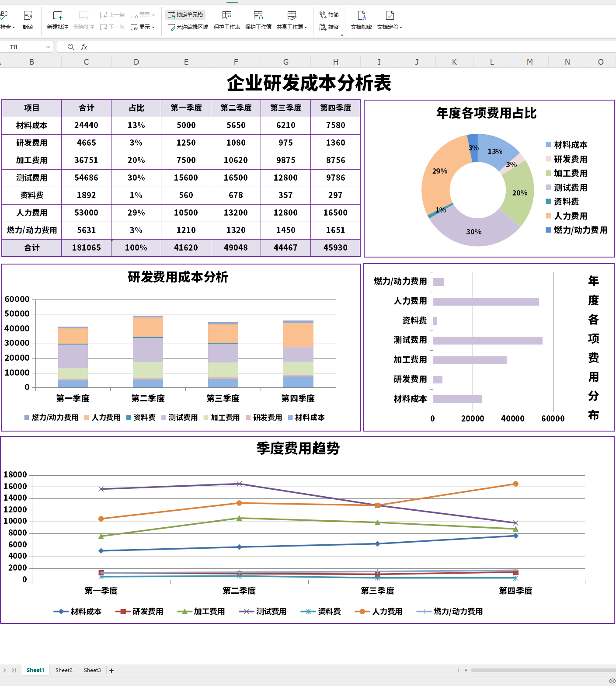
Task: Open the dialog launcher under 转繁
Action: pyautogui.click(x=342, y=35)
